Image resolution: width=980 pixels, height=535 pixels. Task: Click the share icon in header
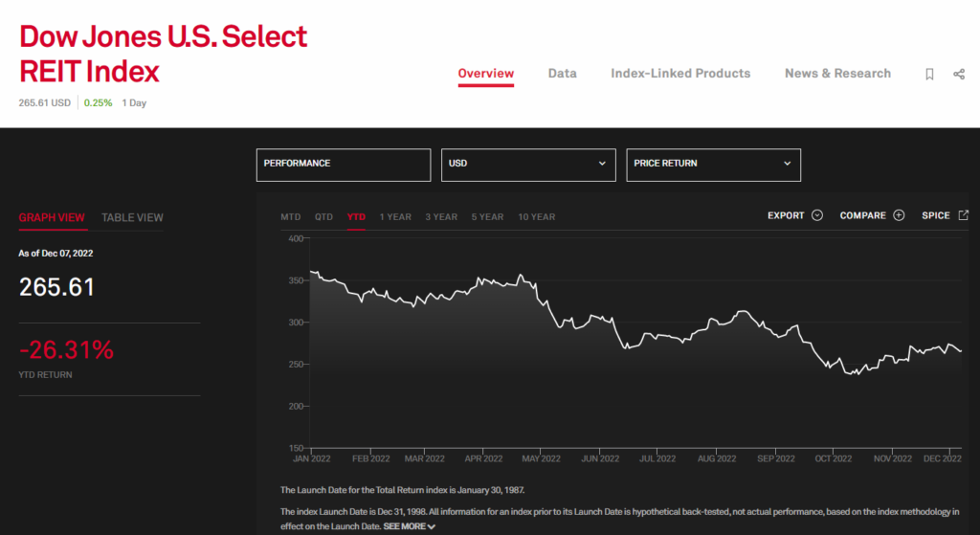[x=959, y=74]
